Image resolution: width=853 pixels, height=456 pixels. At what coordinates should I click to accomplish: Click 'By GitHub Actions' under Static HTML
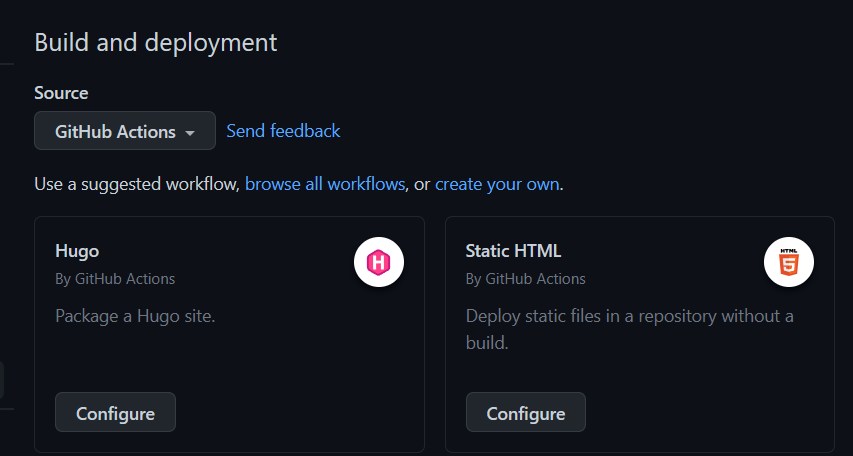pos(526,279)
